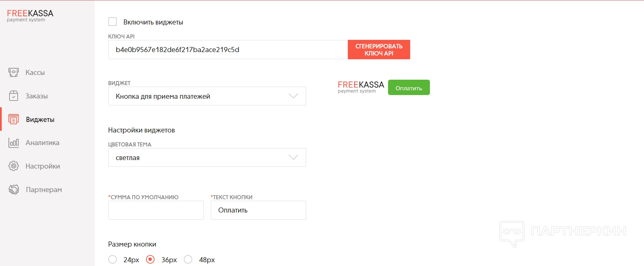644x266 pixels.
Task: Click into the Текст кнопки field
Action: point(258,210)
